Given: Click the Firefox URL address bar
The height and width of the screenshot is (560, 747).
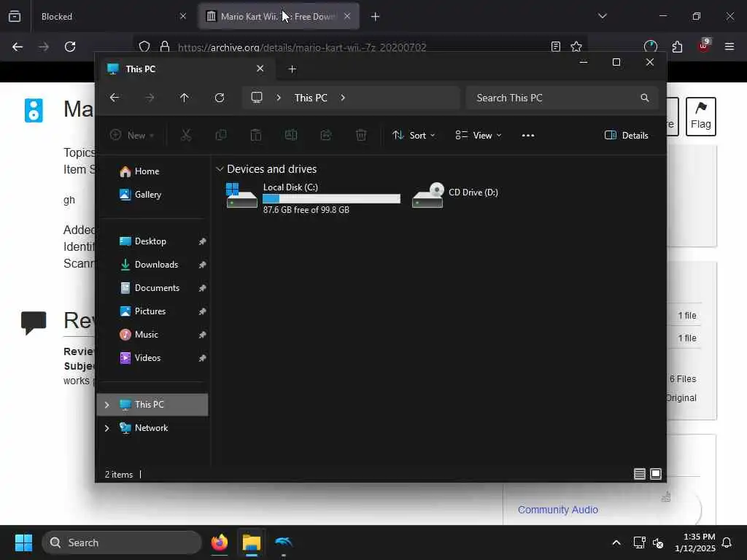Looking at the screenshot, I should (362, 47).
